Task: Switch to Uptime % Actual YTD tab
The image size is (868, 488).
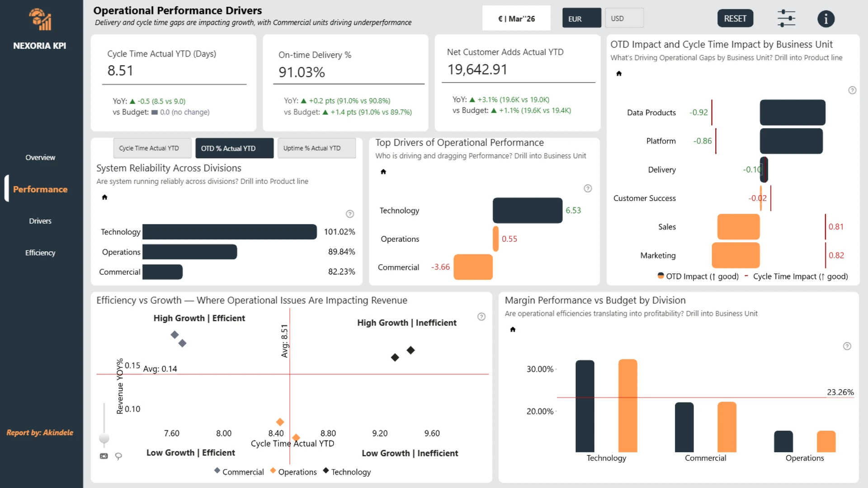Action: tap(316, 148)
